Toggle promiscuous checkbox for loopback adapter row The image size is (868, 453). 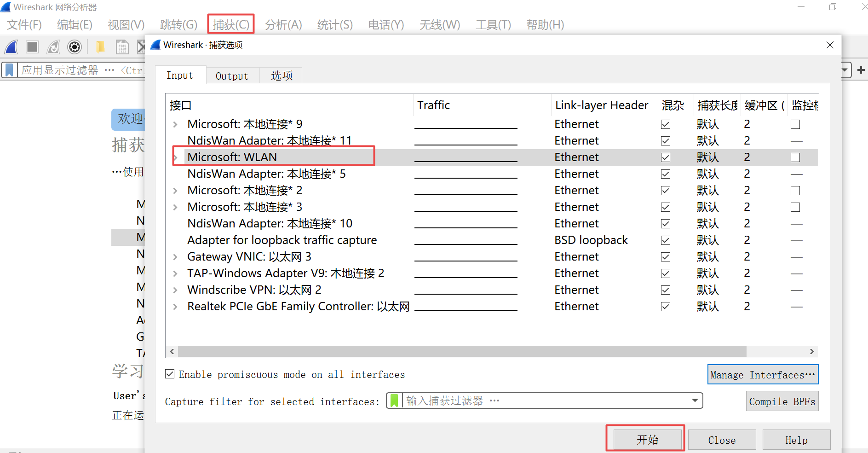pyautogui.click(x=666, y=240)
